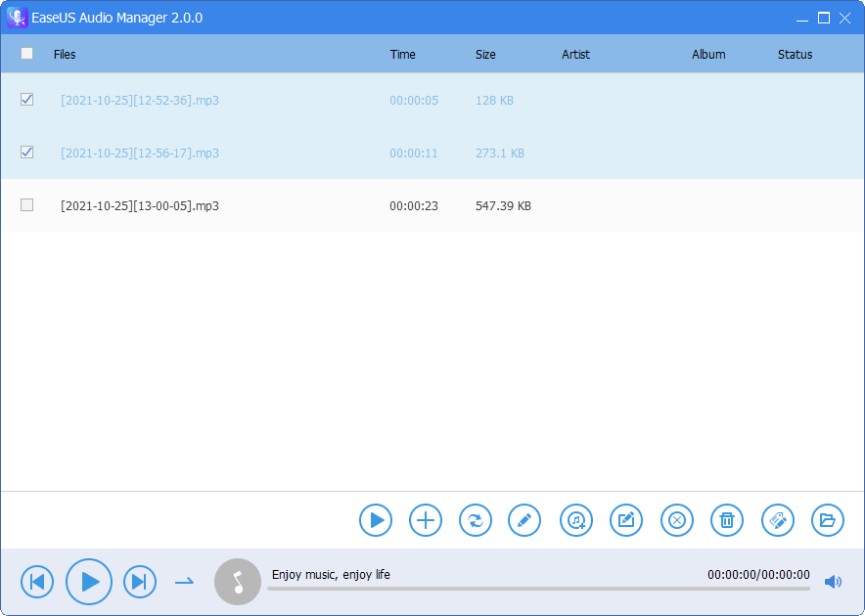Sort list by the Size column header
865x616 pixels.
tap(485, 55)
